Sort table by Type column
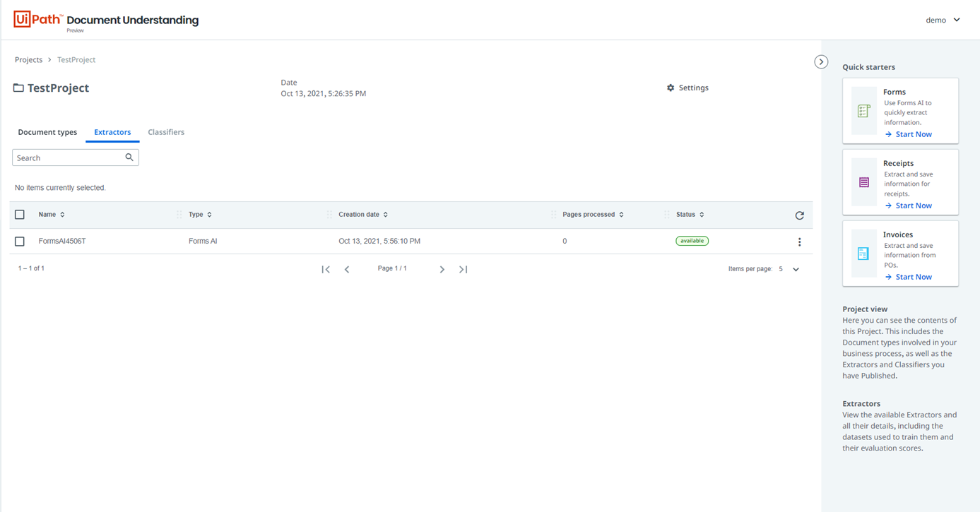 click(201, 215)
